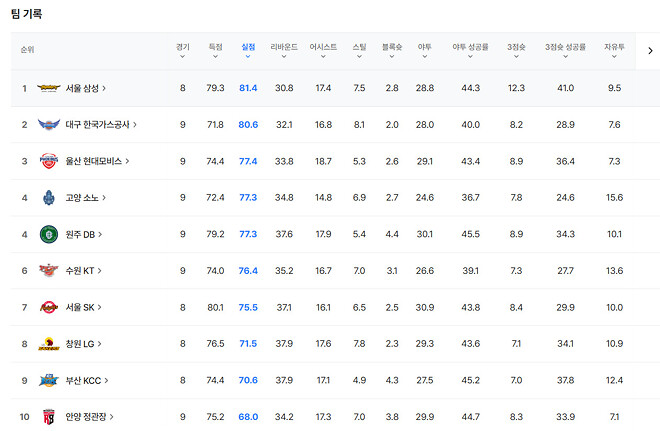Sort table by 실점 column
This screenshot has width=660, height=431.
pos(248,51)
